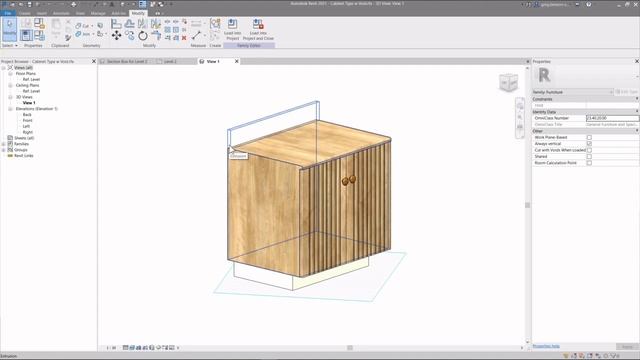This screenshot has height=360, width=640.
Task: Collapse the Floor Plans node
Action: click(x=10, y=74)
